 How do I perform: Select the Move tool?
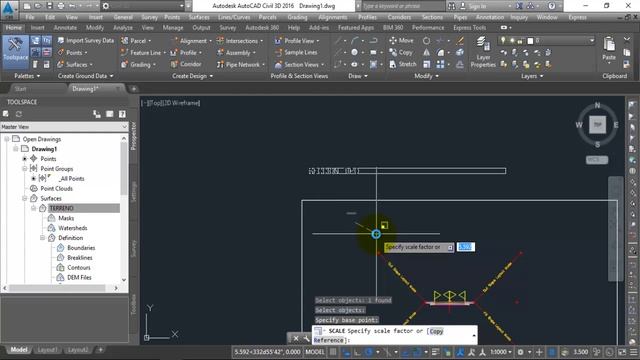pyautogui.click(x=401, y=40)
